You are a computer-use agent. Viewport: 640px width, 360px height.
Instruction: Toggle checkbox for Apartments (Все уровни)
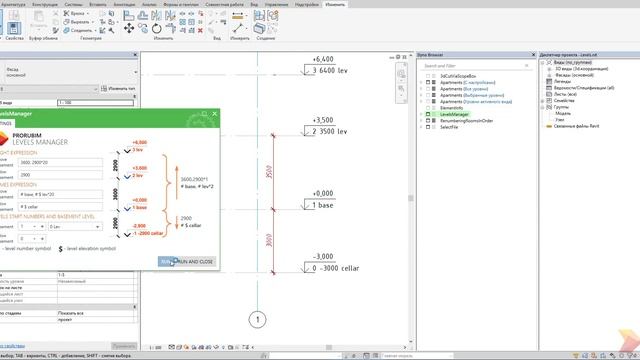(428, 89)
